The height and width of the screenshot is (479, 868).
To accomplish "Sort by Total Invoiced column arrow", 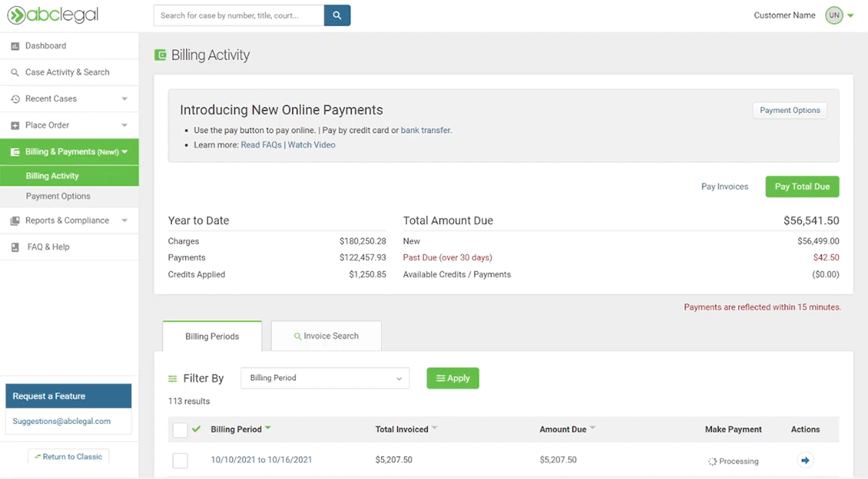I will coord(435,428).
